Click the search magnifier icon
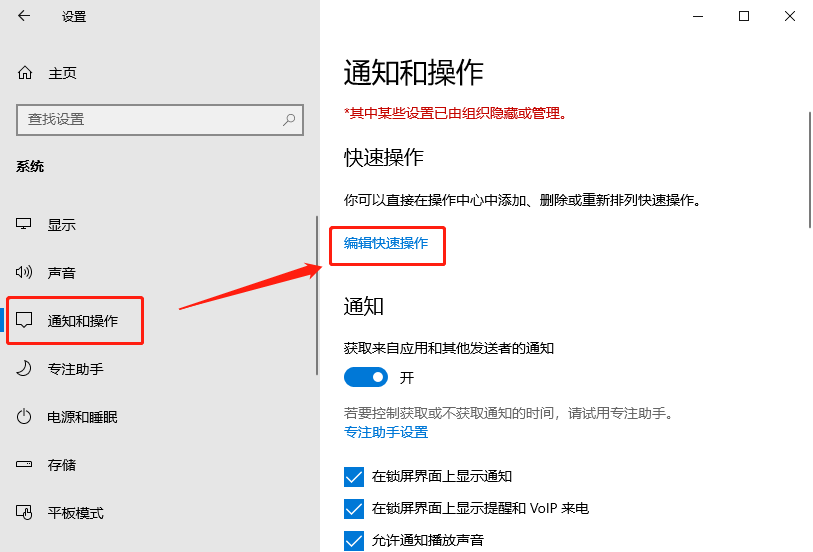 tap(289, 120)
